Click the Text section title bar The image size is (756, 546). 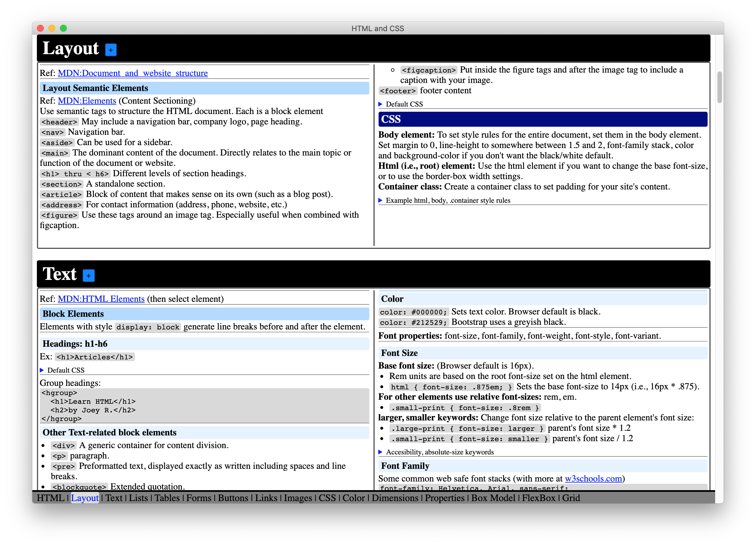click(x=373, y=274)
